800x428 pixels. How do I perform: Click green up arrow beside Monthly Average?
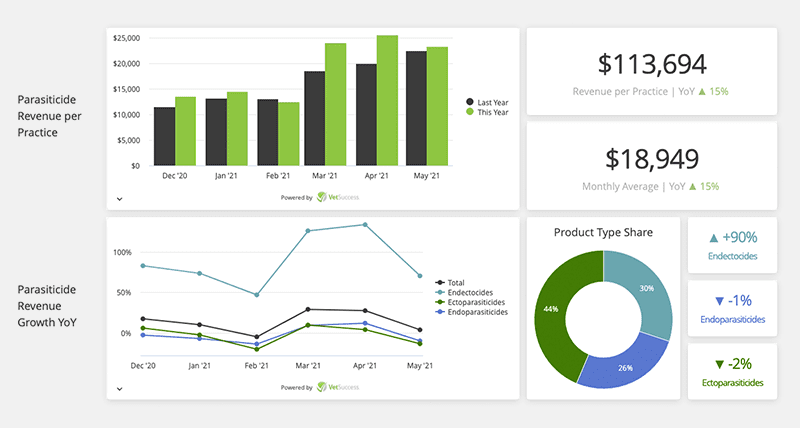pyautogui.click(x=701, y=186)
